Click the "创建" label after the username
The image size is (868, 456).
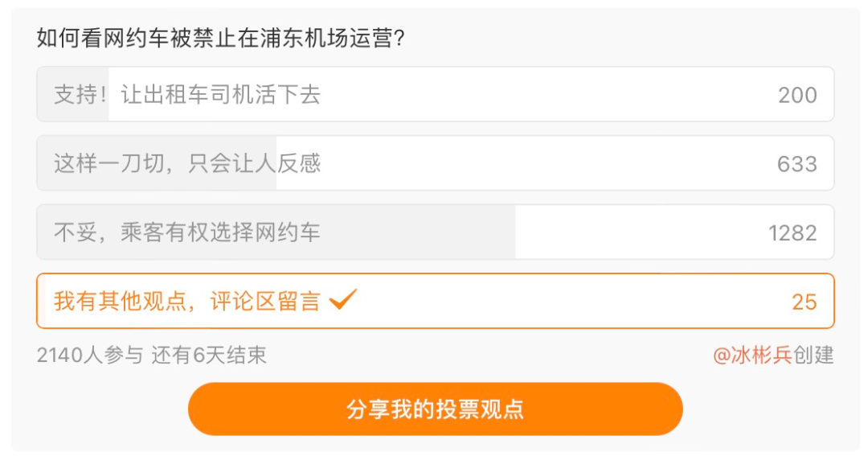pyautogui.click(x=813, y=355)
